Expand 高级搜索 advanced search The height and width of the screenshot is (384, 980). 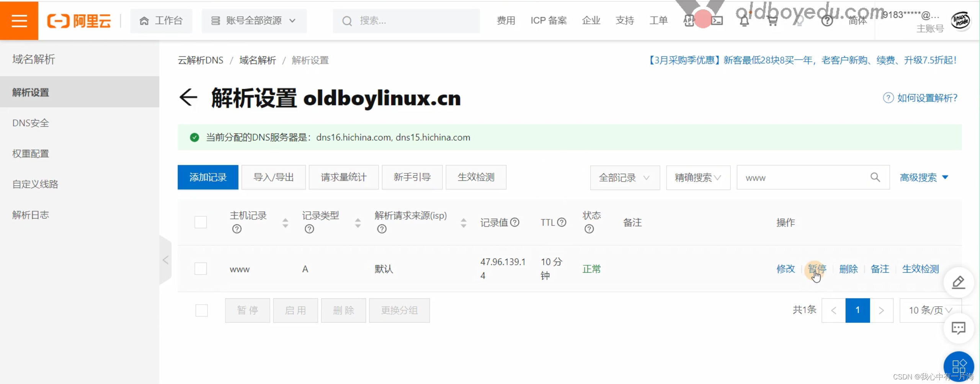pyautogui.click(x=924, y=177)
